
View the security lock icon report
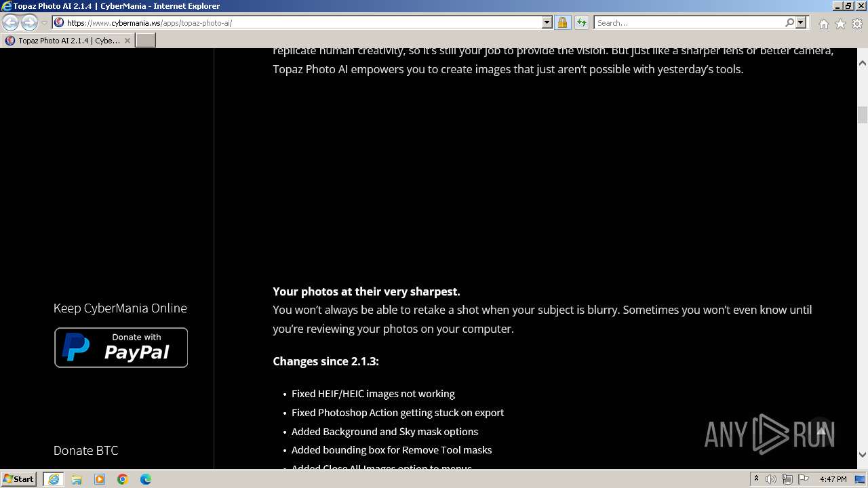(562, 22)
